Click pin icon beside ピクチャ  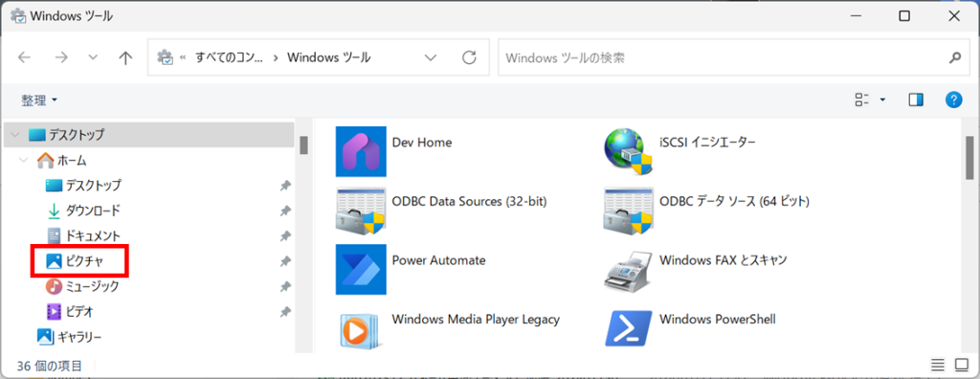pos(285,261)
